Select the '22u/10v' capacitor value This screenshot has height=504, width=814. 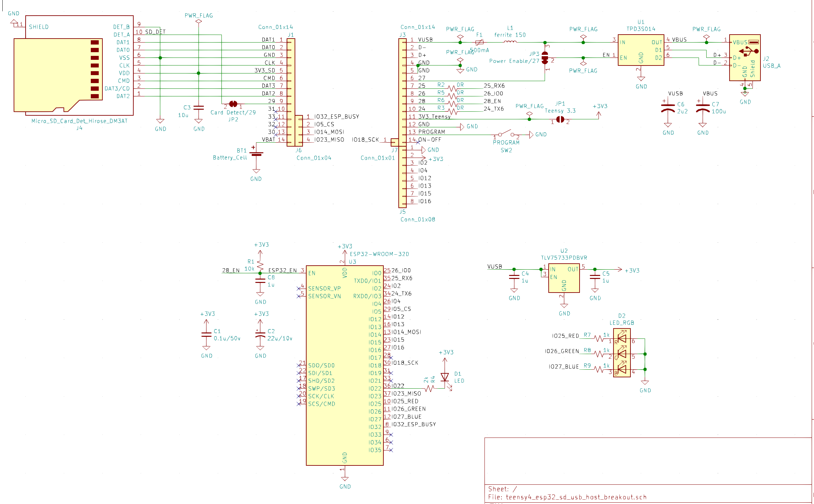click(x=280, y=338)
